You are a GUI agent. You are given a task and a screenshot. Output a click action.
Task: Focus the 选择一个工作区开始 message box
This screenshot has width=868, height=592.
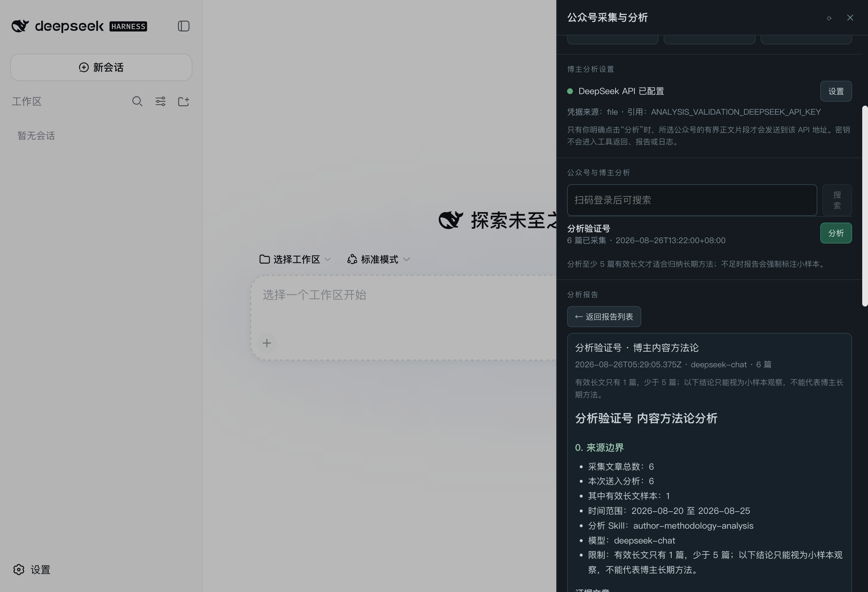pyautogui.click(x=403, y=318)
